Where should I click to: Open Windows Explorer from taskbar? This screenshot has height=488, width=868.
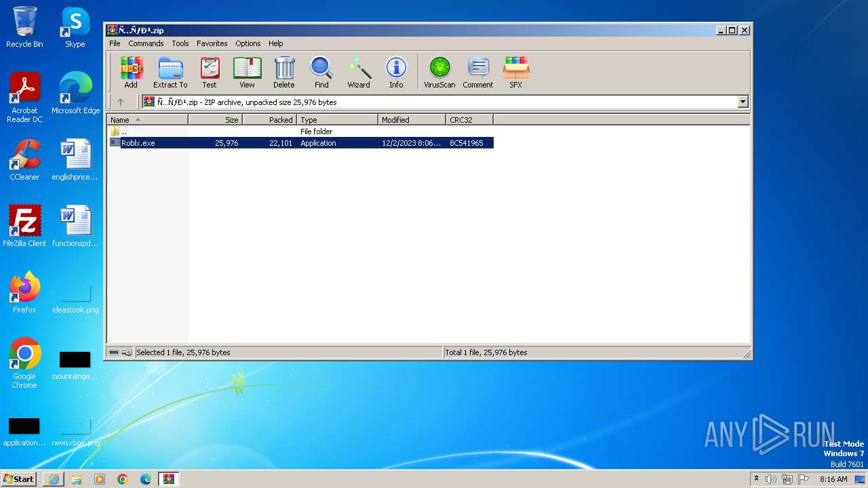pos(77,479)
